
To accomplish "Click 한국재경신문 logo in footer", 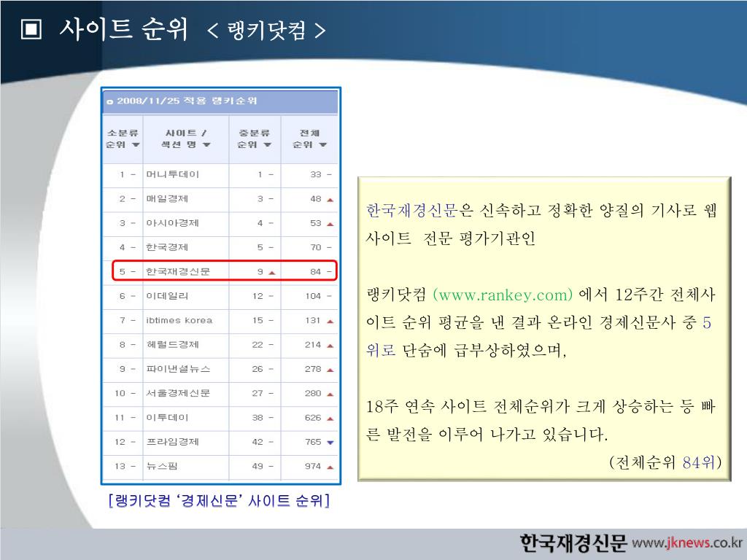I will tap(573, 542).
